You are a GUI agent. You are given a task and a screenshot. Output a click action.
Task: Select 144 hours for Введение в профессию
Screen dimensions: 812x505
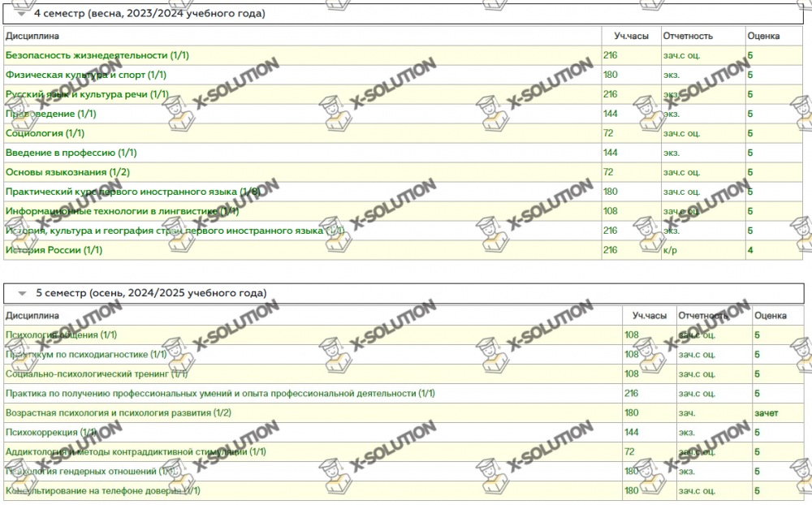(610, 153)
